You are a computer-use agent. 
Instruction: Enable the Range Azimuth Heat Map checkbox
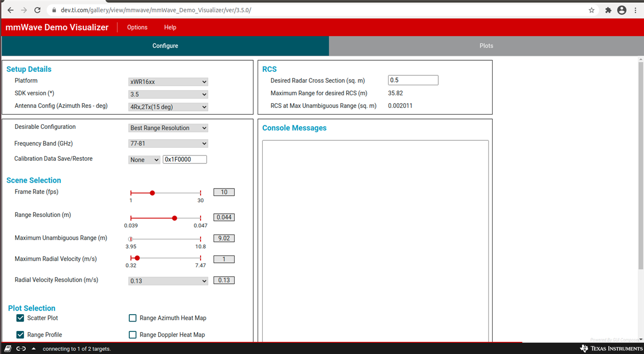pyautogui.click(x=132, y=318)
